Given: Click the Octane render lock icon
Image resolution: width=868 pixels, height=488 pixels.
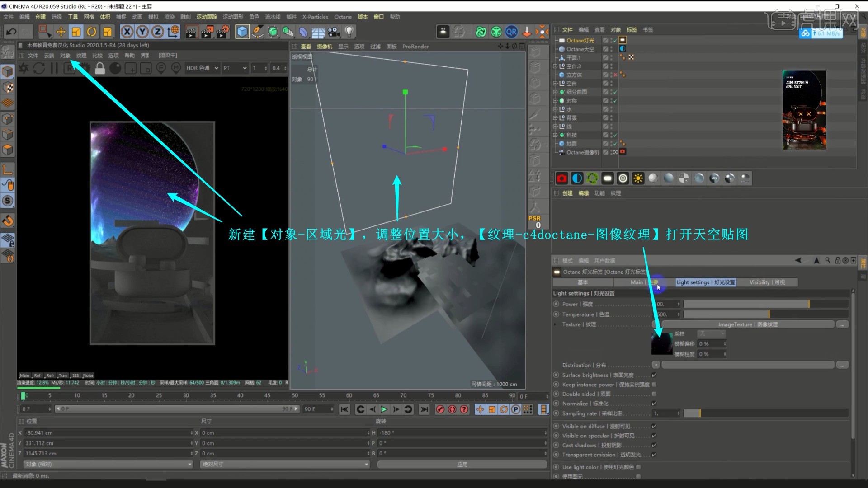Looking at the screenshot, I should tap(100, 68).
